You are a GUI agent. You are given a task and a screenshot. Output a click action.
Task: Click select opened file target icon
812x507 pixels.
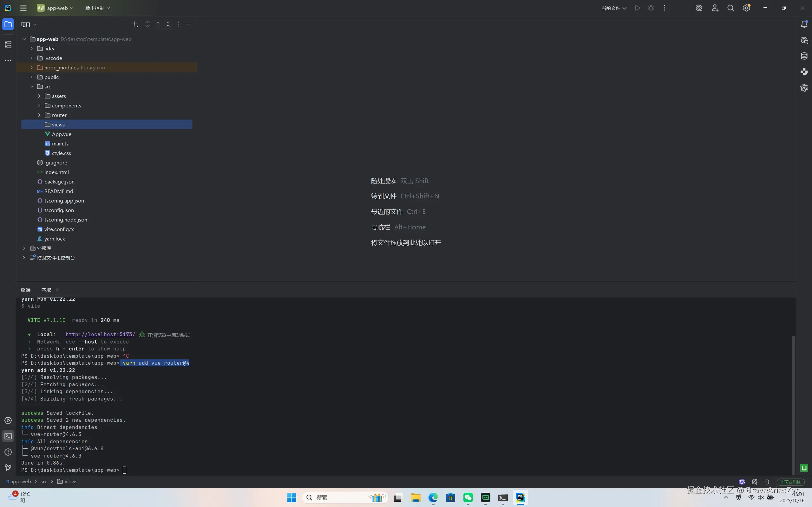(147, 24)
